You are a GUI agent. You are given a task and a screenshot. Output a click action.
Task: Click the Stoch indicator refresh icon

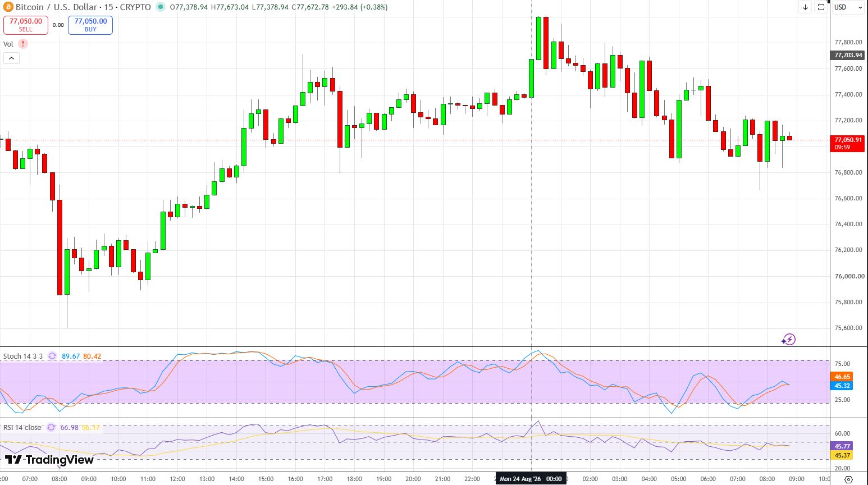coord(52,356)
